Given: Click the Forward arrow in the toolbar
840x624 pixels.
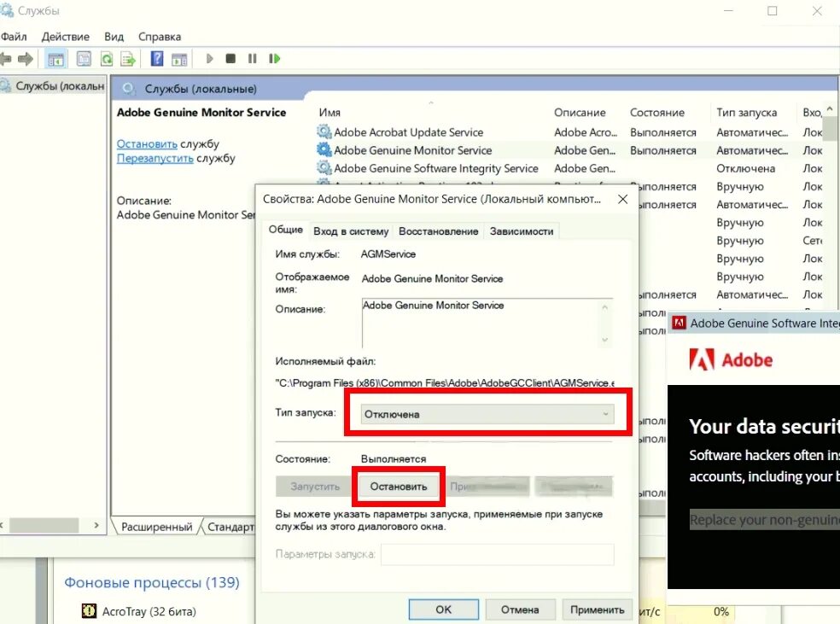Looking at the screenshot, I should click(25, 59).
